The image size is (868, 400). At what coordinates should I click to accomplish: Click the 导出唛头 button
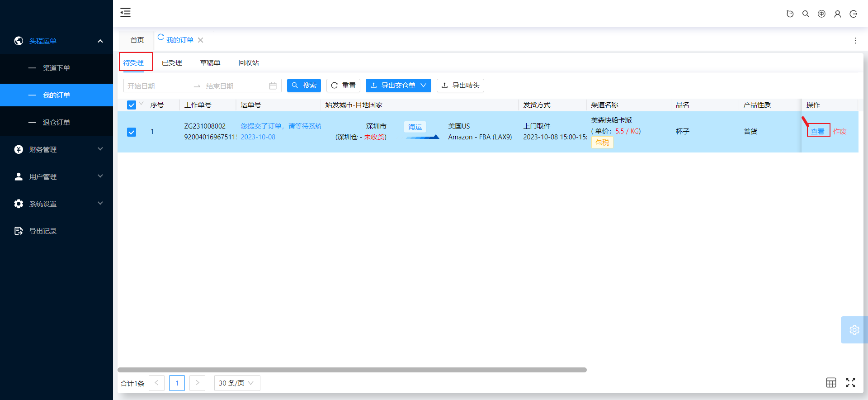point(460,86)
